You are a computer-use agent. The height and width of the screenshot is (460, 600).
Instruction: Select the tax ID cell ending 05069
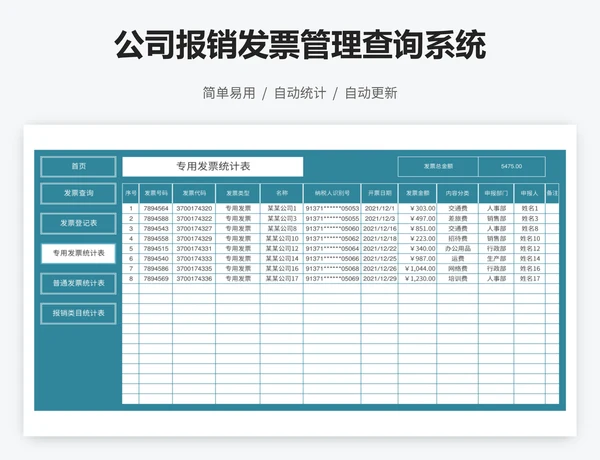[x=332, y=279]
